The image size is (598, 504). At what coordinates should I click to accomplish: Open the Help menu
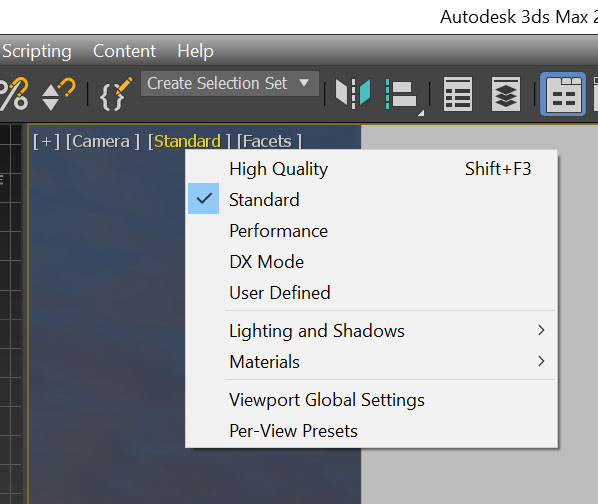tap(195, 51)
